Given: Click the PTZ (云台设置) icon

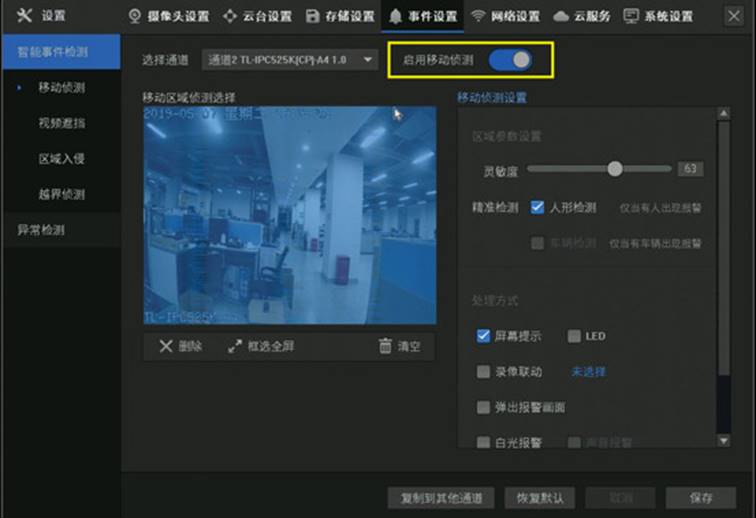Looking at the screenshot, I should 230,16.
